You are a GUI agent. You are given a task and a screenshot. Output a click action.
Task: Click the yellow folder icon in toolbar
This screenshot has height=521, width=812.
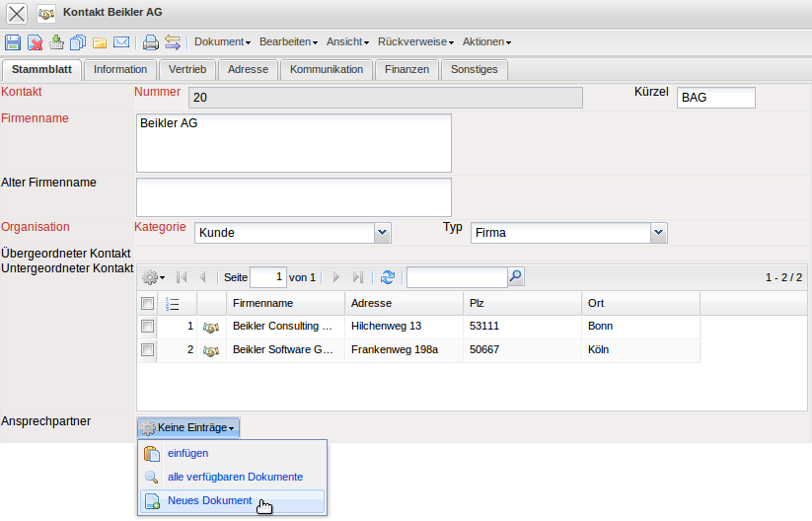click(x=100, y=42)
